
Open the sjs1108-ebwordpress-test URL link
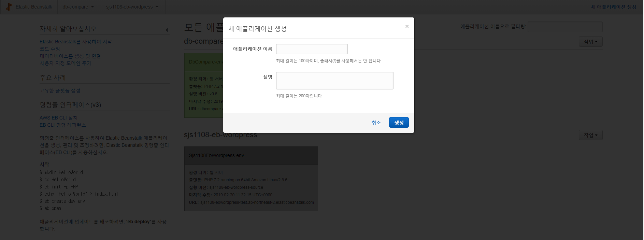(x=257, y=202)
